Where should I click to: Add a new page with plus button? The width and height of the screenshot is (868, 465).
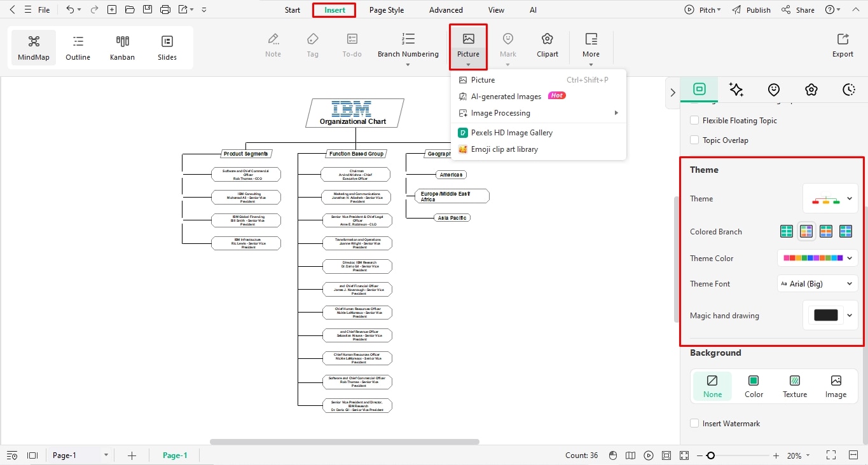[x=132, y=455]
